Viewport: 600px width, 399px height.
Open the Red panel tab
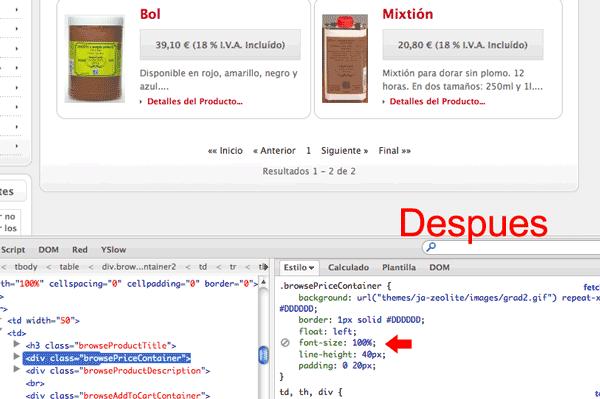(x=80, y=250)
